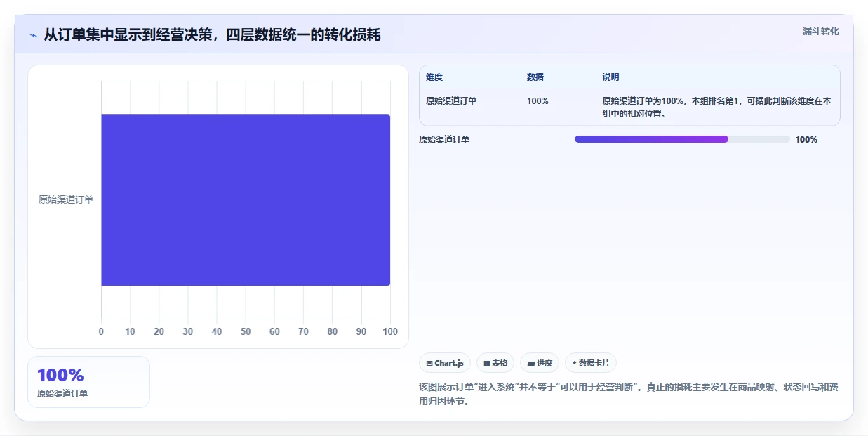Screen dimensions: 868x436
Task: Click the 100 tick on the x-axis
Action: [x=390, y=331]
